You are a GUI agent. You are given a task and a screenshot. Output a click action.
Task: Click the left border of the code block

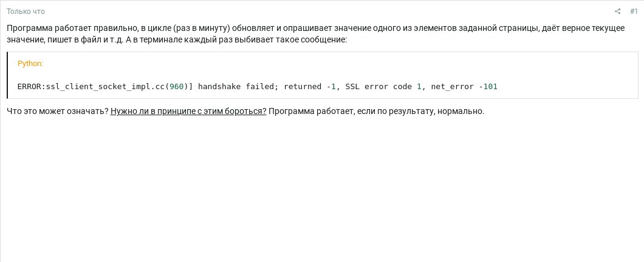click(x=8, y=75)
